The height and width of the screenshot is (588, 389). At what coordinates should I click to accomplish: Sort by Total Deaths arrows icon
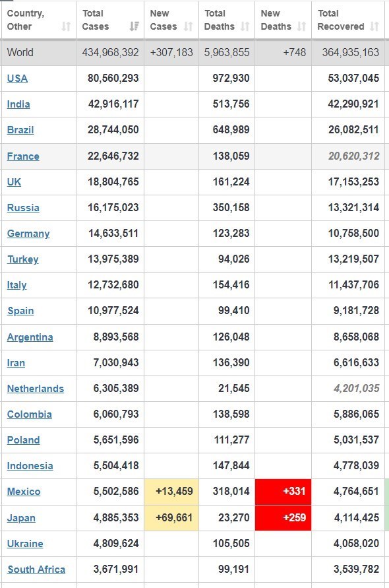click(x=245, y=26)
